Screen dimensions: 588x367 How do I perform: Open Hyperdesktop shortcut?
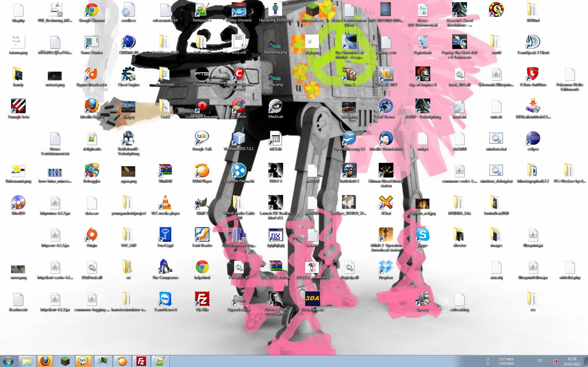pyautogui.click(x=239, y=302)
